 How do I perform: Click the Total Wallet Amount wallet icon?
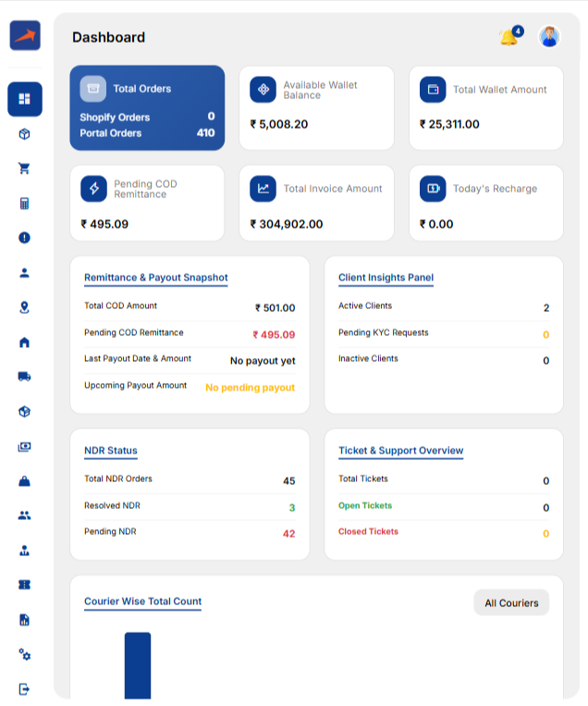click(433, 90)
